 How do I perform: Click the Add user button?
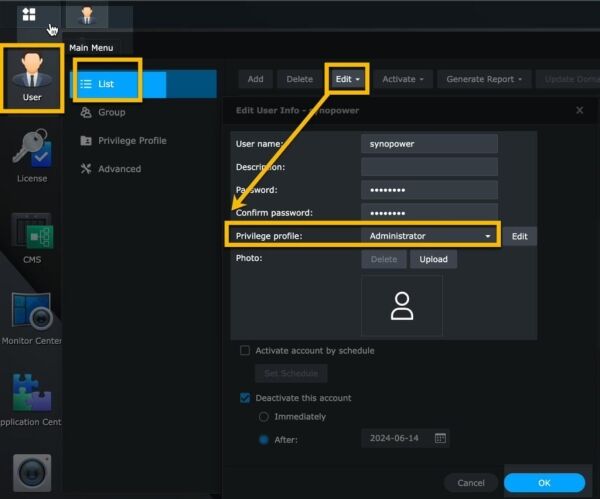255,79
